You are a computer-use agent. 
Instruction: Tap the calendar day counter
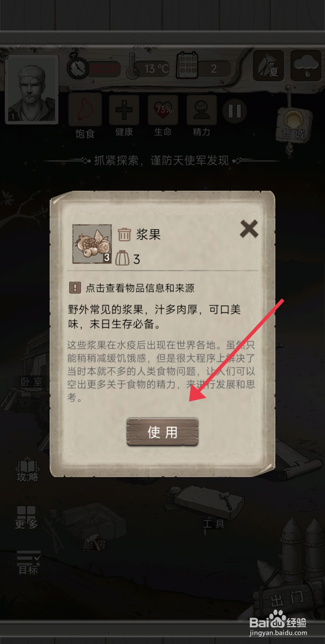point(203,66)
